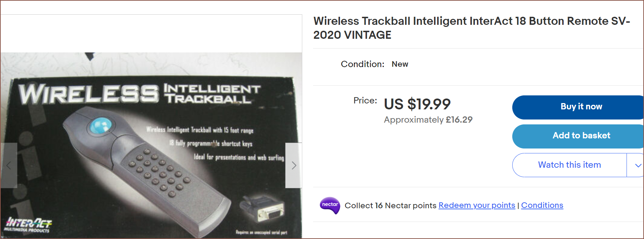Click the purple Nectar logo
644x239 pixels.
330,205
